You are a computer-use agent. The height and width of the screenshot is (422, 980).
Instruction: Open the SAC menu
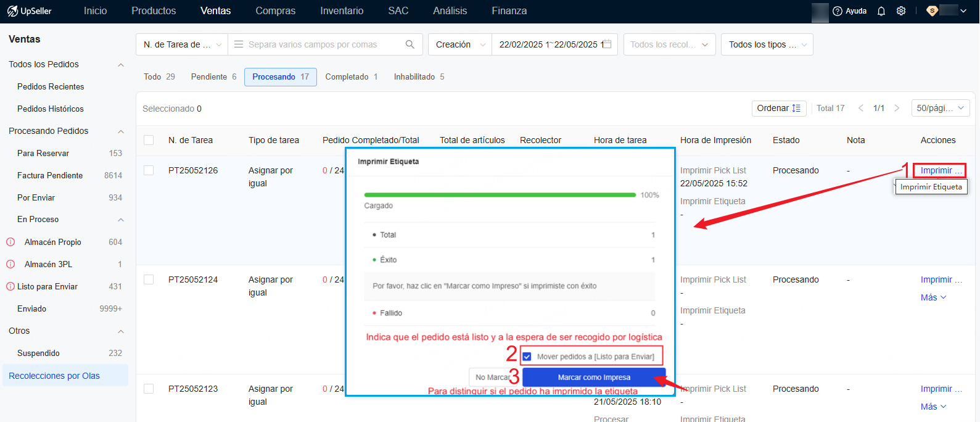tap(398, 11)
